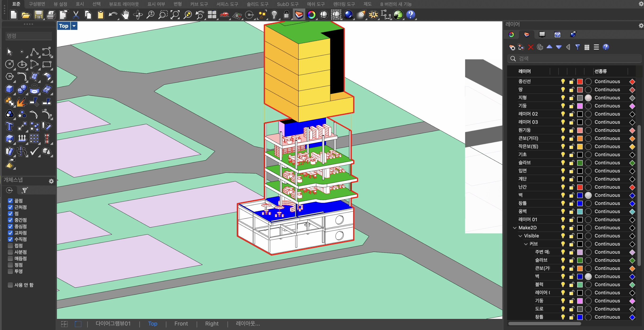The height and width of the screenshot is (330, 644).
Task: Switch to the Right viewport tab
Action: (212, 323)
